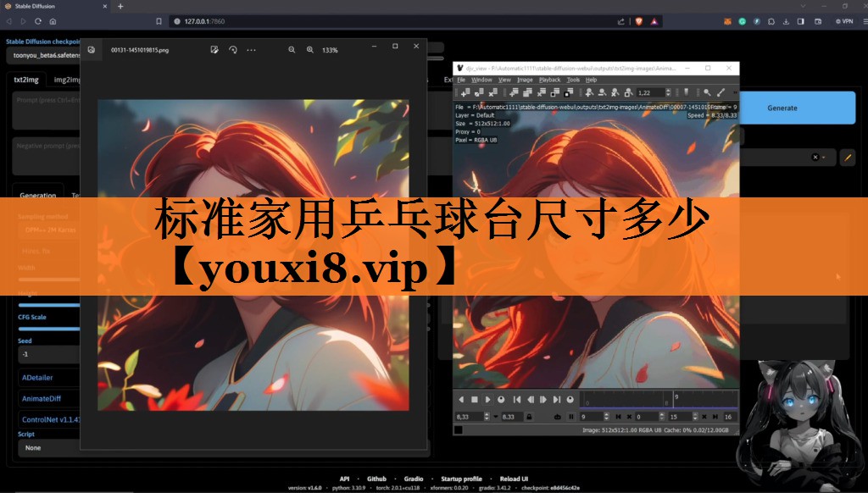
Task: Click the zoom value stepper showing 1,22
Action: coord(654,92)
